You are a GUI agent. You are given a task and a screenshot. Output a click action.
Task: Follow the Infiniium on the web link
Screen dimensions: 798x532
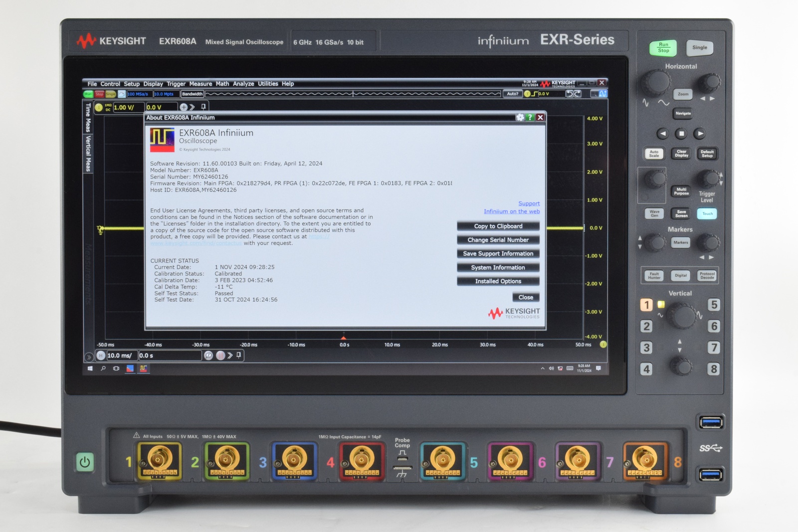point(512,211)
